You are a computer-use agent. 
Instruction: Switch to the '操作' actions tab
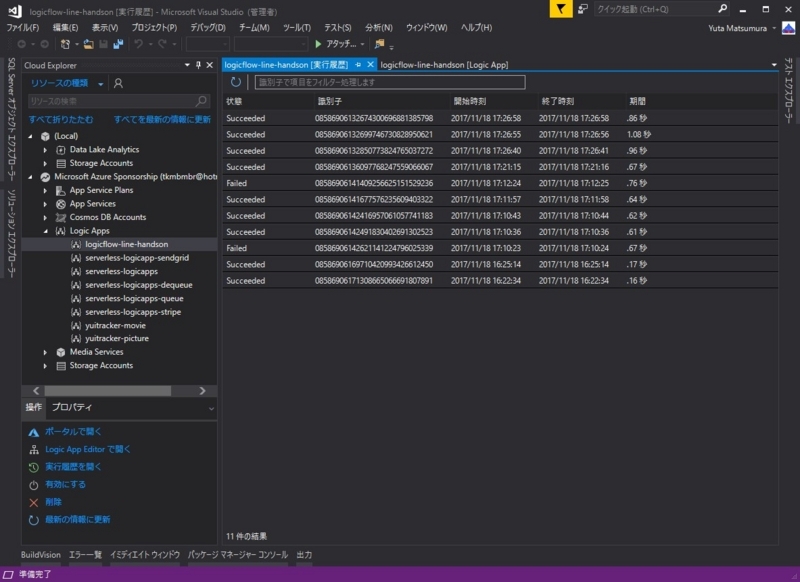pyautogui.click(x=34, y=407)
